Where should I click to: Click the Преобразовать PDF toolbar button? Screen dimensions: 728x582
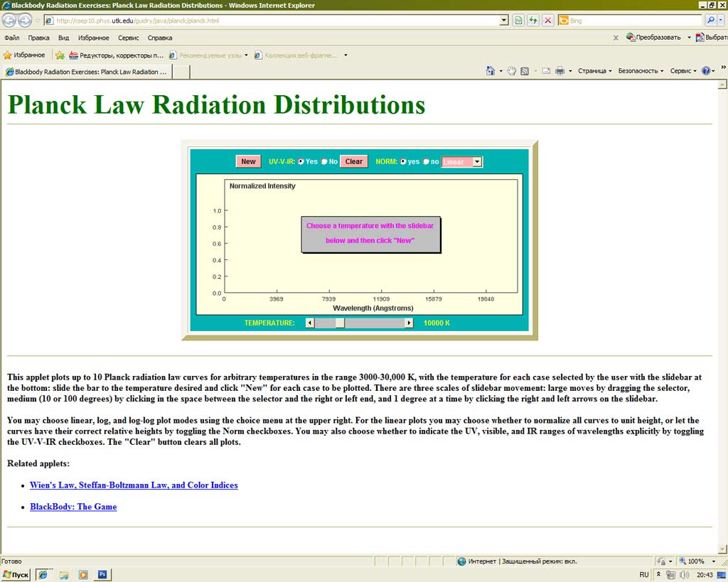[x=654, y=38]
